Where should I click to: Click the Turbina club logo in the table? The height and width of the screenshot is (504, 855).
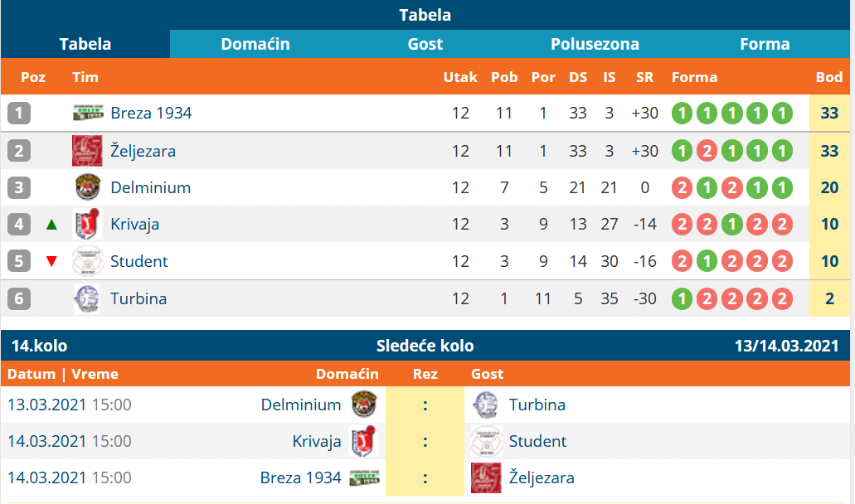click(x=87, y=298)
